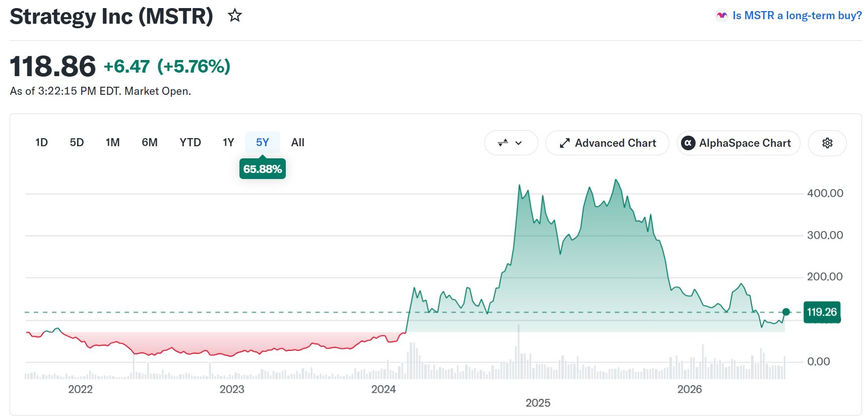Click the expand arrows icon in Advanced Chart

pyautogui.click(x=565, y=143)
